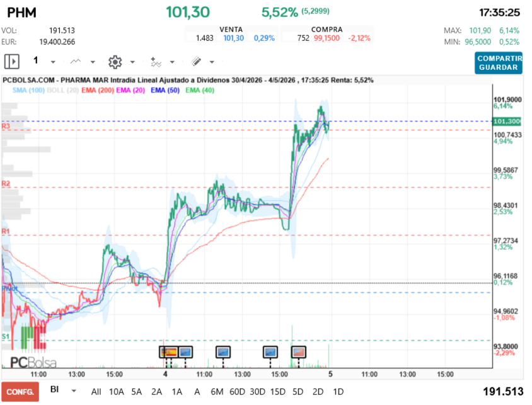Click the R3 resistance level label
This screenshot has width=532, height=405.
pyautogui.click(x=6, y=126)
